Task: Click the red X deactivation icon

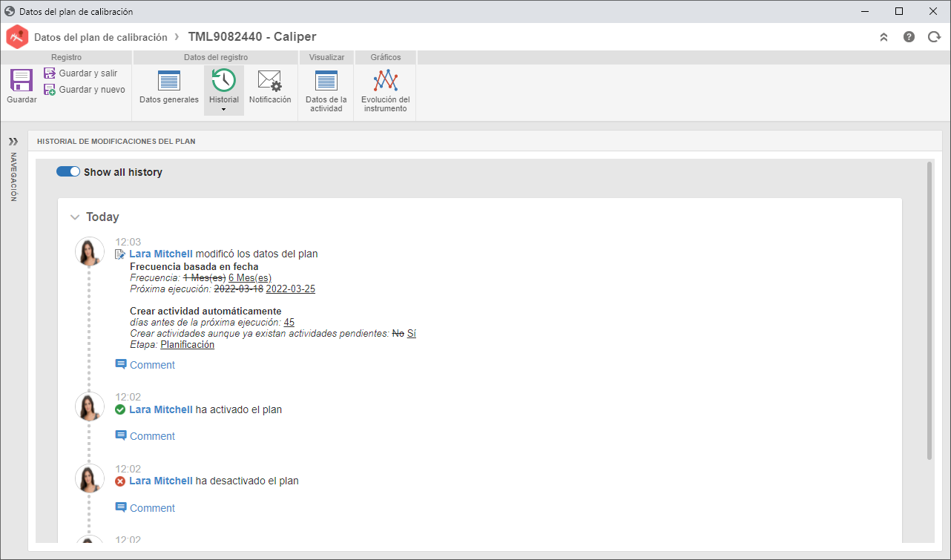Action: [x=120, y=481]
